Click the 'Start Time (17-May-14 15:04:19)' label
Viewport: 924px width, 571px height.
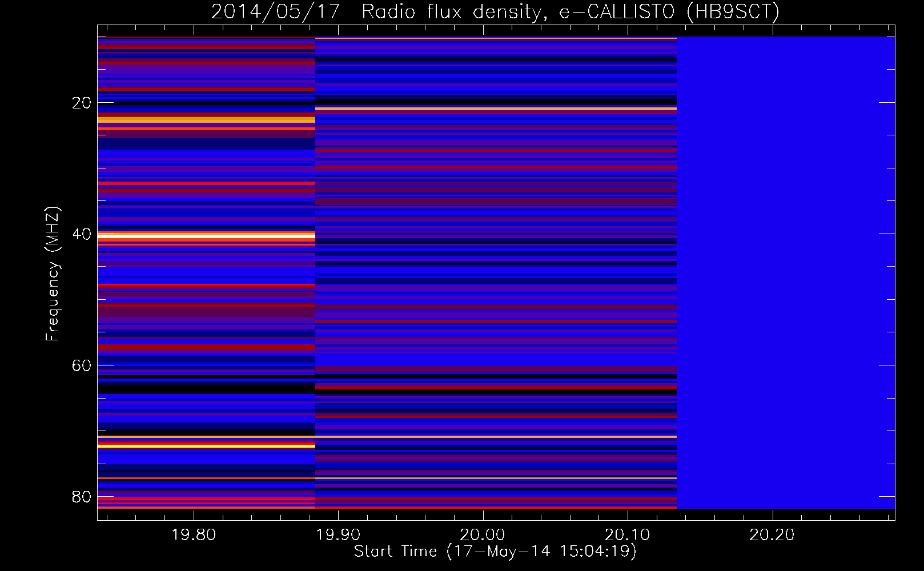(x=495, y=551)
